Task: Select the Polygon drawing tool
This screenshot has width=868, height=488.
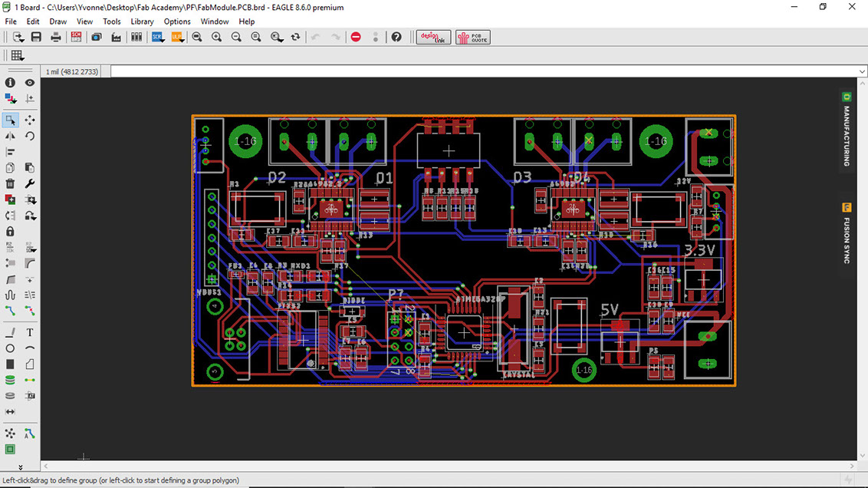Action: tap(30, 364)
